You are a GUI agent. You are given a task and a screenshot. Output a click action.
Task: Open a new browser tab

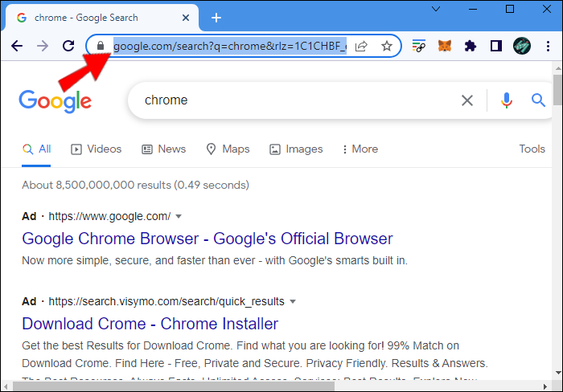[216, 18]
